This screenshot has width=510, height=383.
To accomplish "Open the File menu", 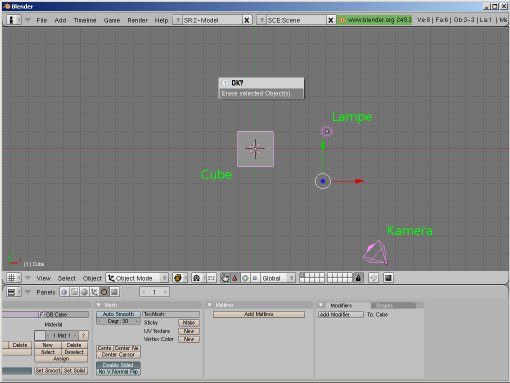I will (42, 20).
